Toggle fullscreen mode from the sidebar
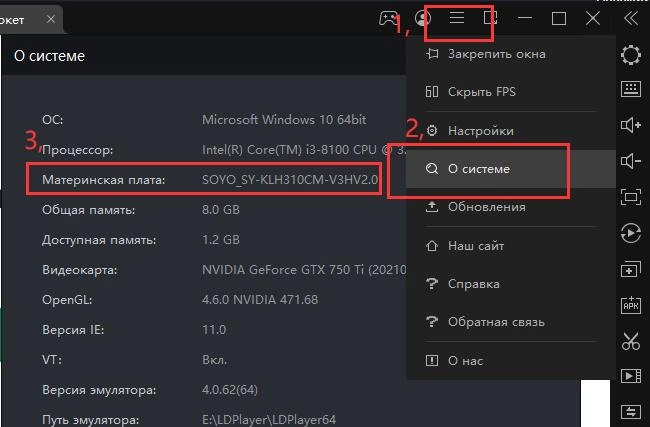The width and height of the screenshot is (650, 427). point(630,196)
